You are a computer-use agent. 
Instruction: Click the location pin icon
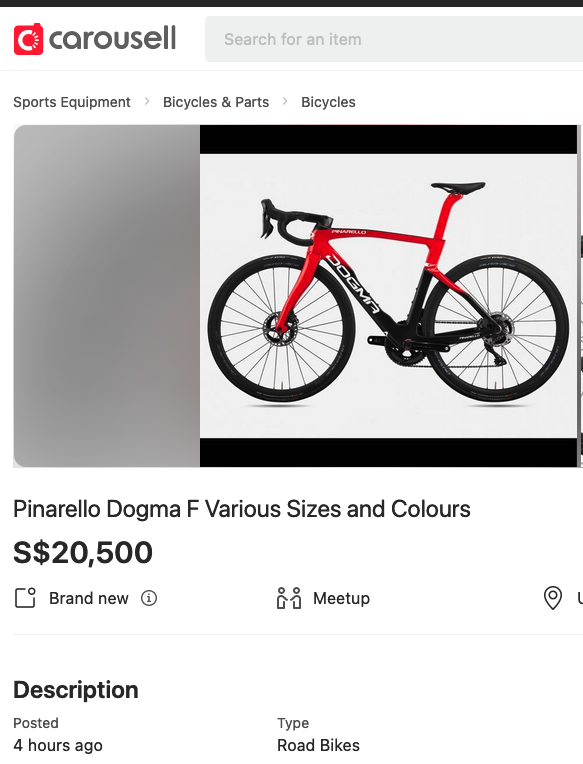553,598
